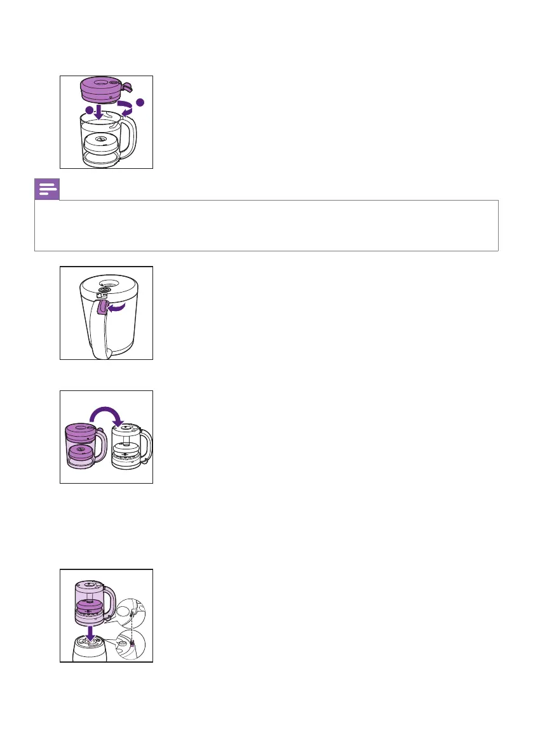Click the jar handle in the first illustration
The image size is (533, 756).
(128, 138)
